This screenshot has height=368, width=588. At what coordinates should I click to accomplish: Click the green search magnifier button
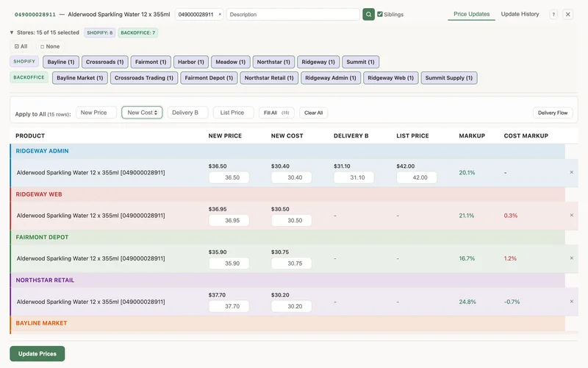point(368,14)
